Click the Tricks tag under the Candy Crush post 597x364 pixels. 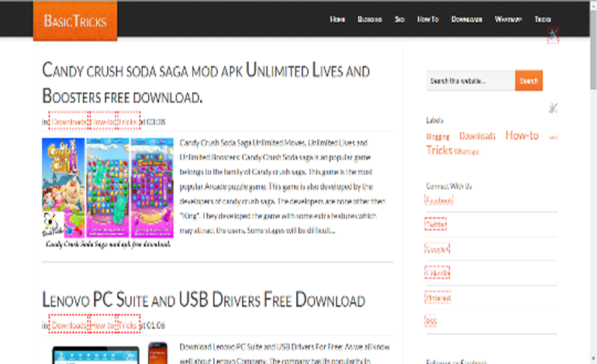(x=128, y=122)
